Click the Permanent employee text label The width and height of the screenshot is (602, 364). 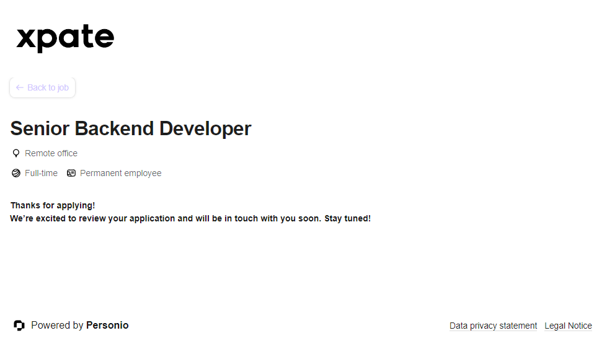120,173
